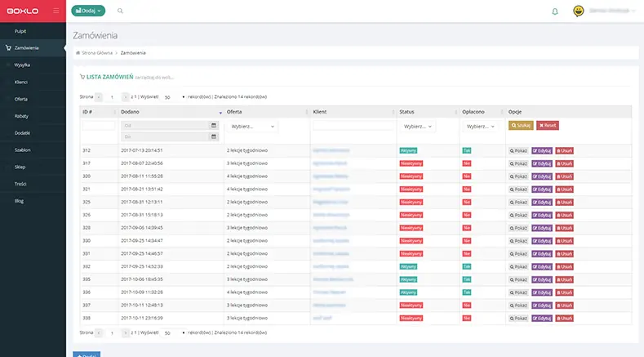
Task: Expand the Dodaj dropdown button
Action: [88, 11]
